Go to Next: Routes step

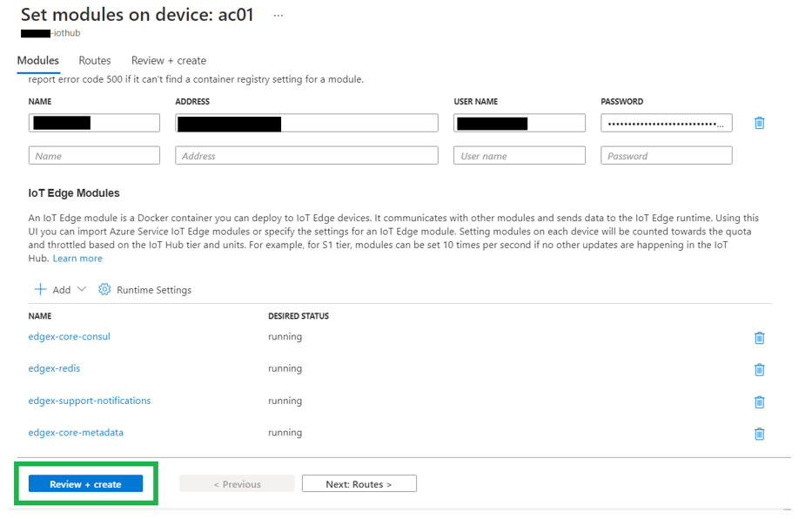359,484
